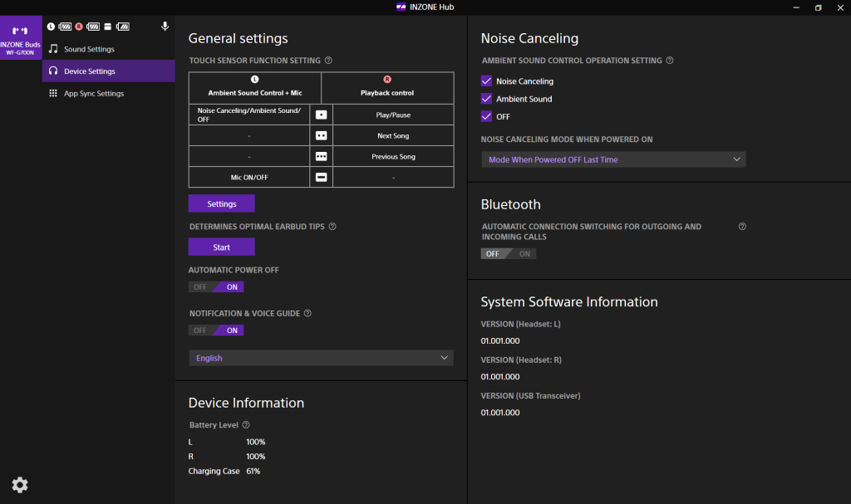Minimize the INZONE Hub window
This screenshot has width=851, height=504.
click(796, 7)
